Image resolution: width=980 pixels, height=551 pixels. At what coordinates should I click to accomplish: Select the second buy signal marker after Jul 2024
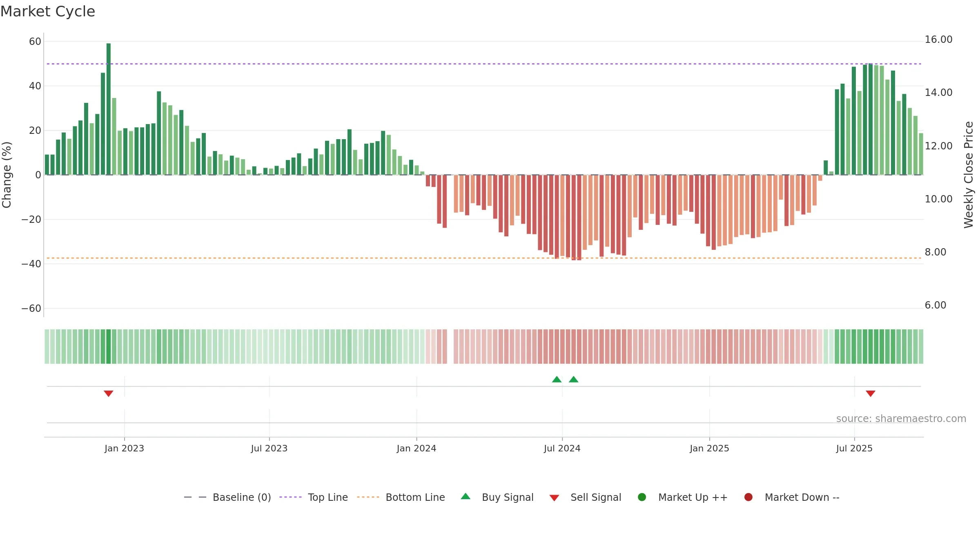click(574, 379)
